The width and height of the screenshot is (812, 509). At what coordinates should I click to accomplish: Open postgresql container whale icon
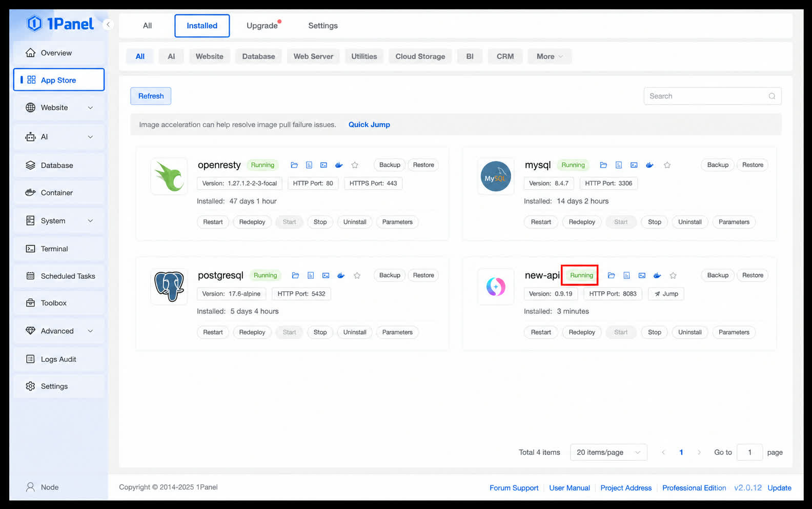341,275
